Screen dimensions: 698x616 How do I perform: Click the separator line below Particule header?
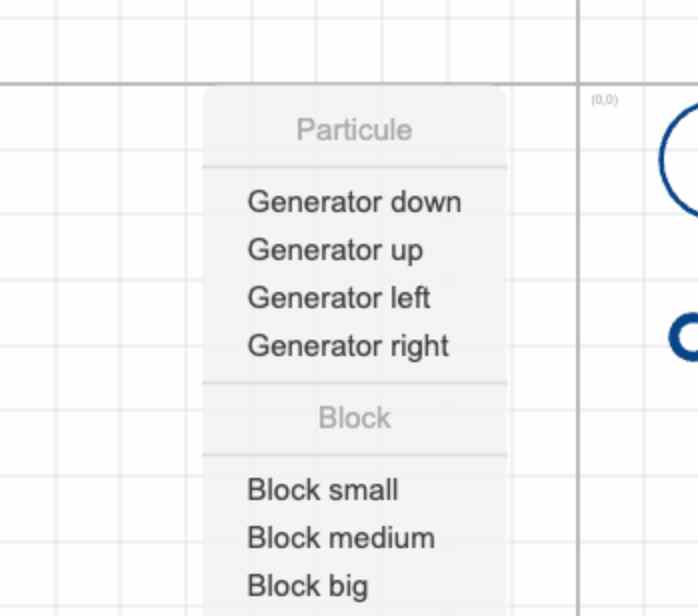(354, 167)
